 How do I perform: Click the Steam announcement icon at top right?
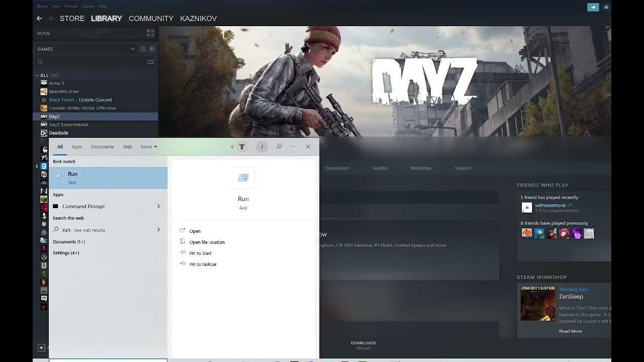[593, 7]
